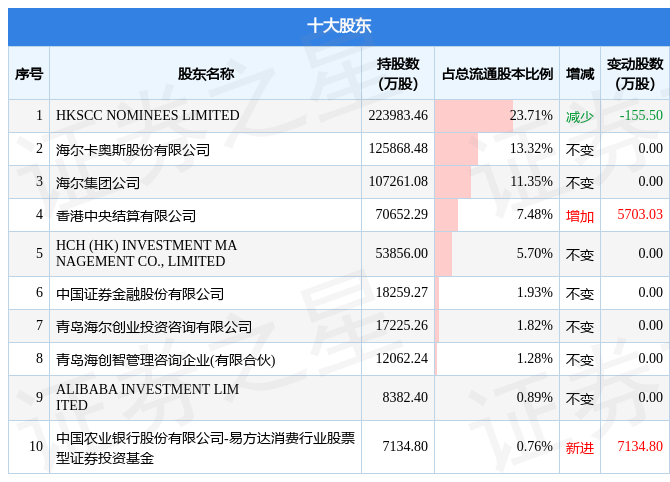Click the red 增加 status label

pos(580,215)
